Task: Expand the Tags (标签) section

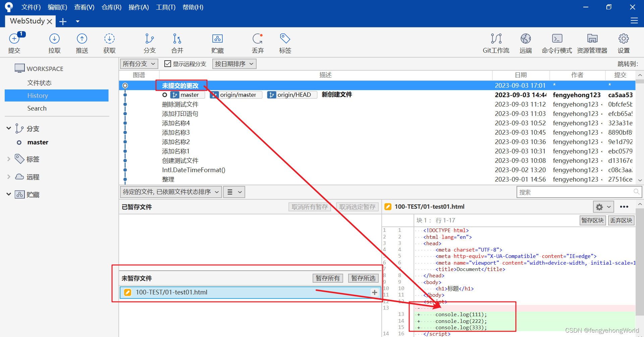Action: pos(9,159)
